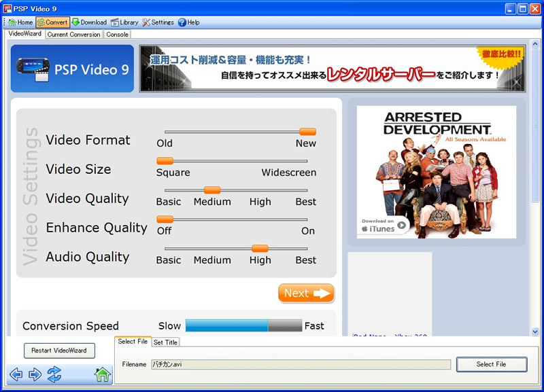Switch to the Console tab
Viewport: 544px width, 392px height.
click(117, 34)
